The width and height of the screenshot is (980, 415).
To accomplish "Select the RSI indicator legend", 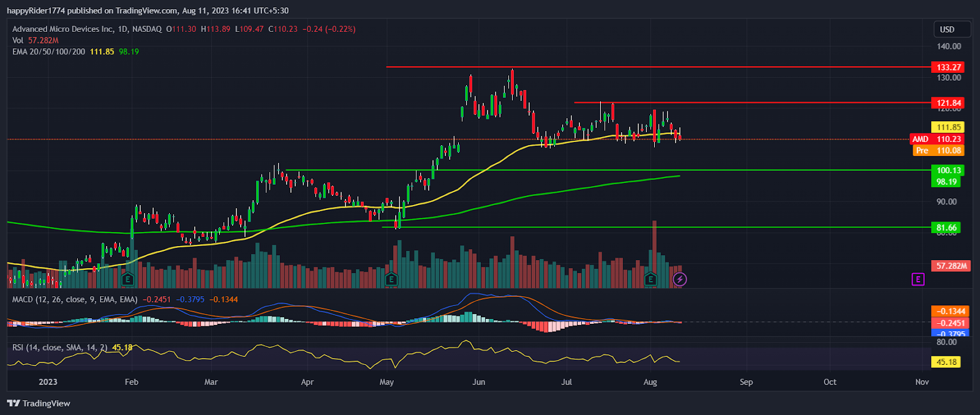I will [59, 347].
